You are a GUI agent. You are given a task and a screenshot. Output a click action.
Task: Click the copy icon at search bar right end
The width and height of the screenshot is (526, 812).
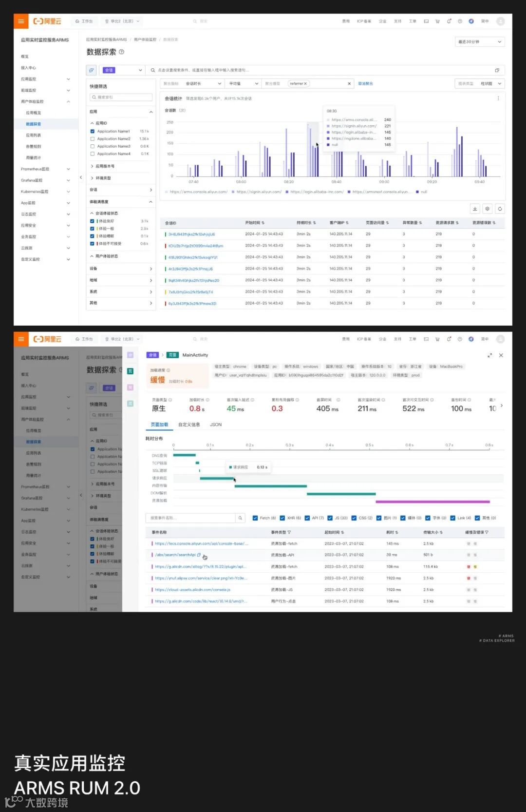[x=497, y=70]
